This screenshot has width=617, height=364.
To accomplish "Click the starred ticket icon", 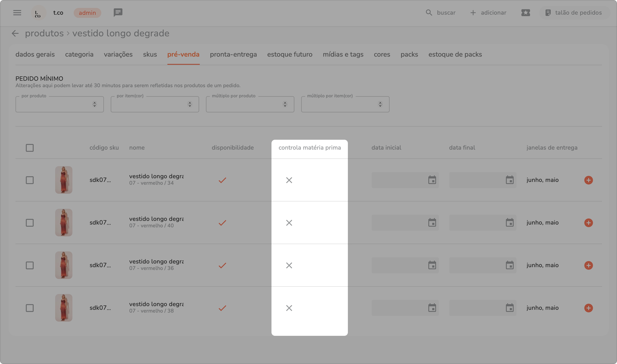I will click(525, 13).
